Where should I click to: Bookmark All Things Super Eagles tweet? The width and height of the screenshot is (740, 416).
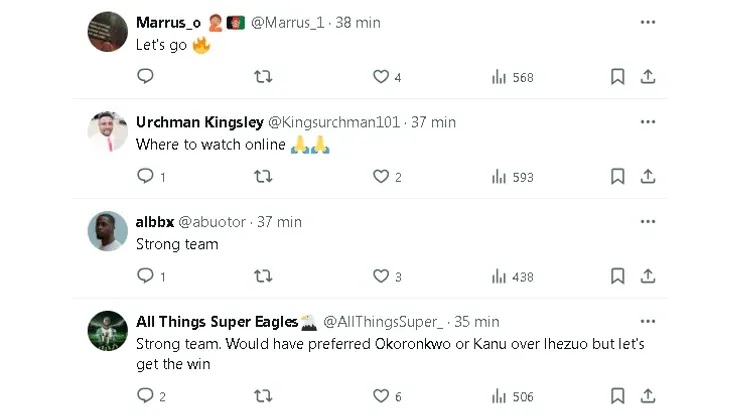tap(618, 397)
